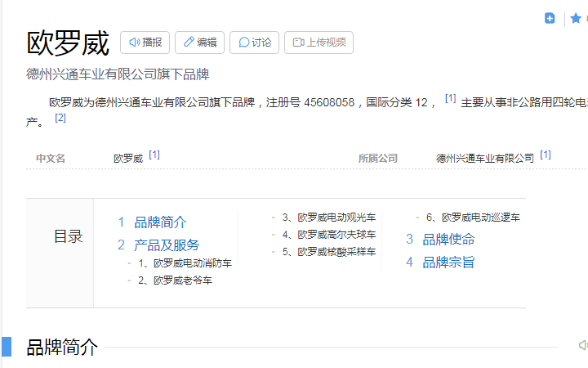The width and height of the screenshot is (588, 368).
Task: Click company value 德州兴通车业有限公司 in info row
Action: click(485, 159)
